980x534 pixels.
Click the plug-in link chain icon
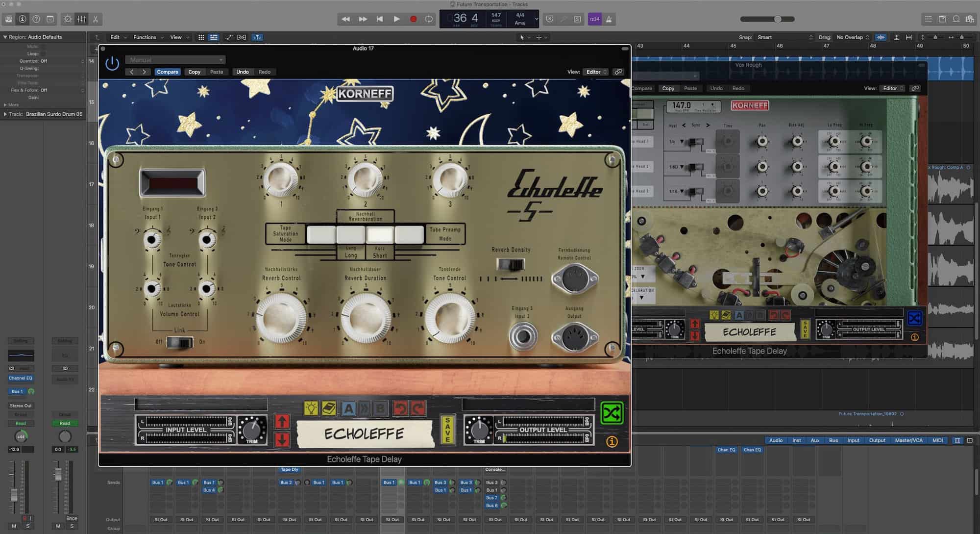[x=618, y=72]
